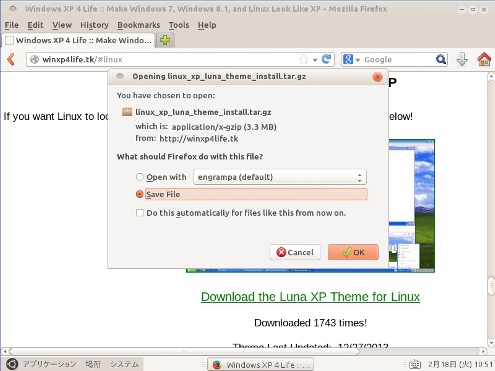
Task: Open the panel Places menu
Action: point(93,364)
